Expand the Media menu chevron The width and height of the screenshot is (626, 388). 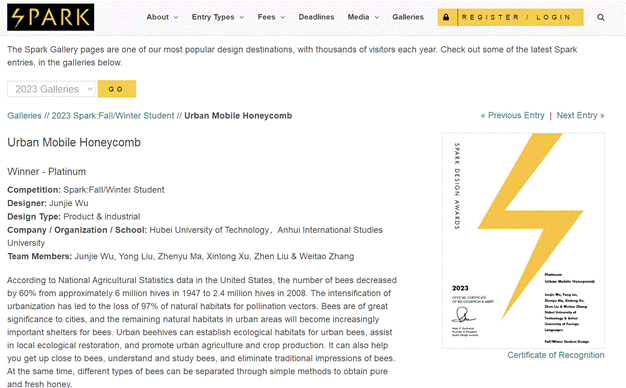coord(376,17)
